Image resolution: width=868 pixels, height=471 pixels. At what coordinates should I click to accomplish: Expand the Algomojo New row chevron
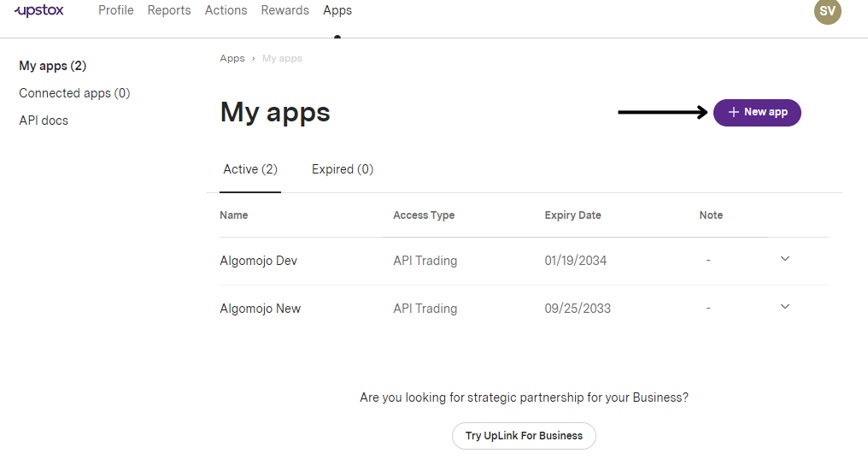pyautogui.click(x=785, y=307)
